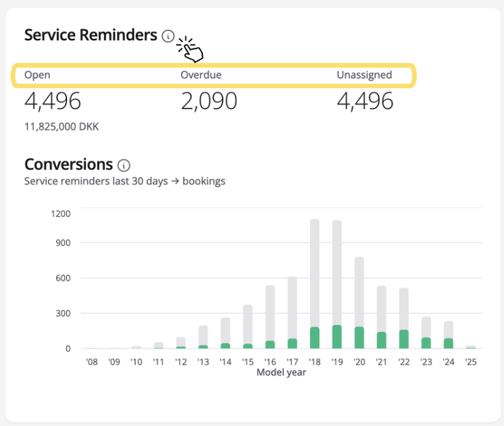Click the Service Reminders info icon
The image size is (504, 426).
[x=168, y=36]
